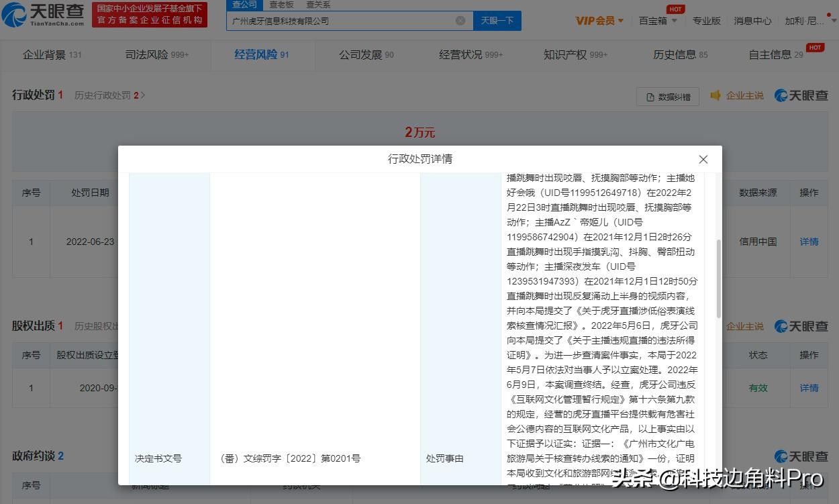
Task: Open 详情 link in the 行政处罚 row
Action: (809, 242)
